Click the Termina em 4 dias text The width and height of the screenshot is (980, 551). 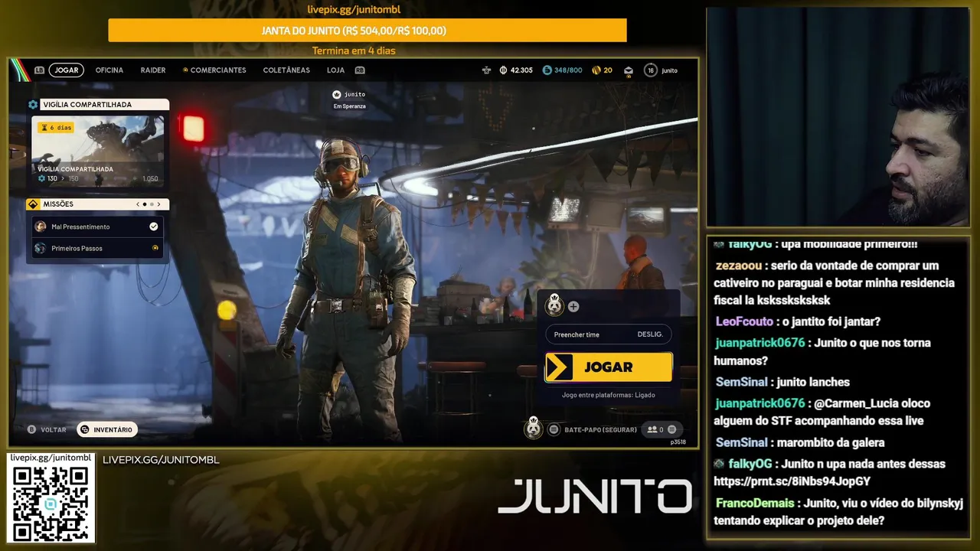click(x=354, y=51)
